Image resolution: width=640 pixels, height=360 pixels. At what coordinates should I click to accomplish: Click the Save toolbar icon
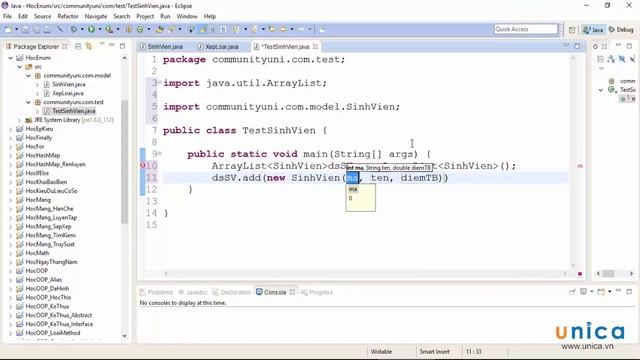26,29
